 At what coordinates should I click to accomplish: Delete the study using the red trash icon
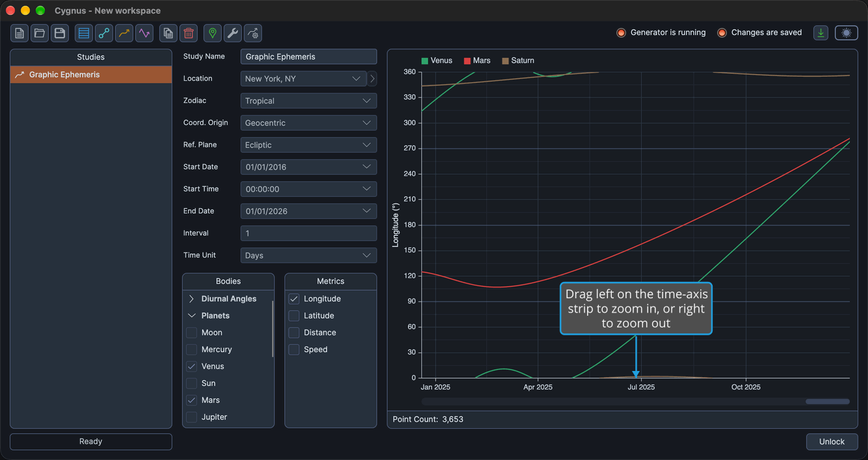coord(189,33)
